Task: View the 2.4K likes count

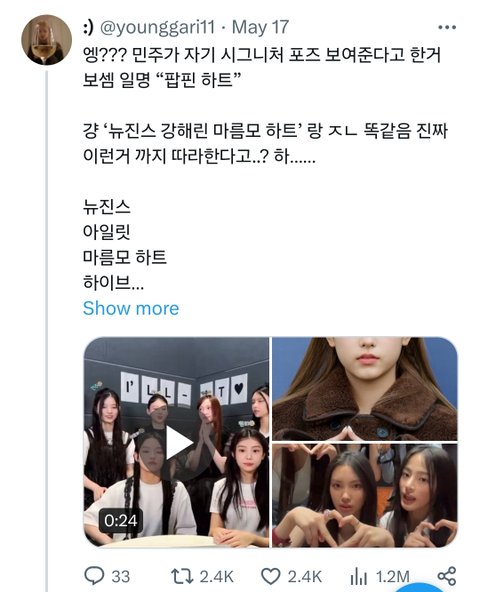Action: tap(304, 577)
